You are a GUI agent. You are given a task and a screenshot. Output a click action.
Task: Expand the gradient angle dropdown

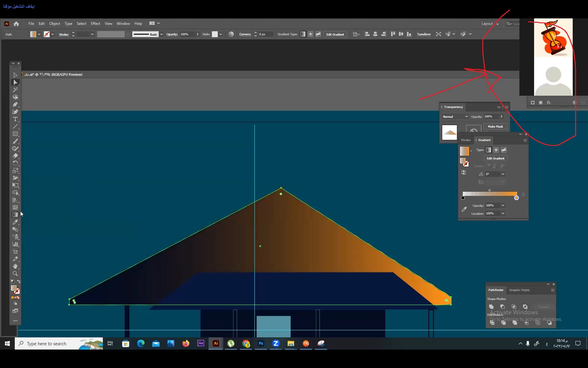tap(503, 174)
